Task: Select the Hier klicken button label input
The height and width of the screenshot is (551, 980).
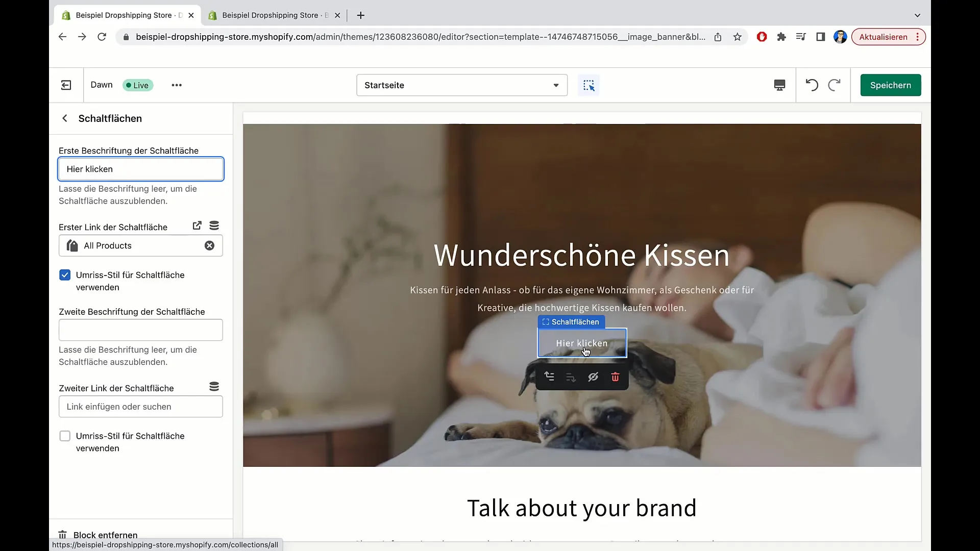Action: [141, 169]
